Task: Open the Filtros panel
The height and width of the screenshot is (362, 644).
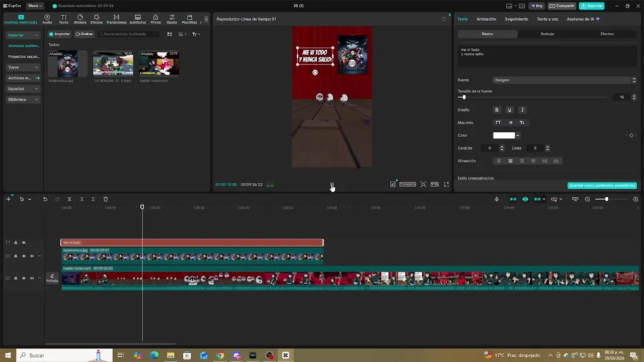Action: pos(155,19)
